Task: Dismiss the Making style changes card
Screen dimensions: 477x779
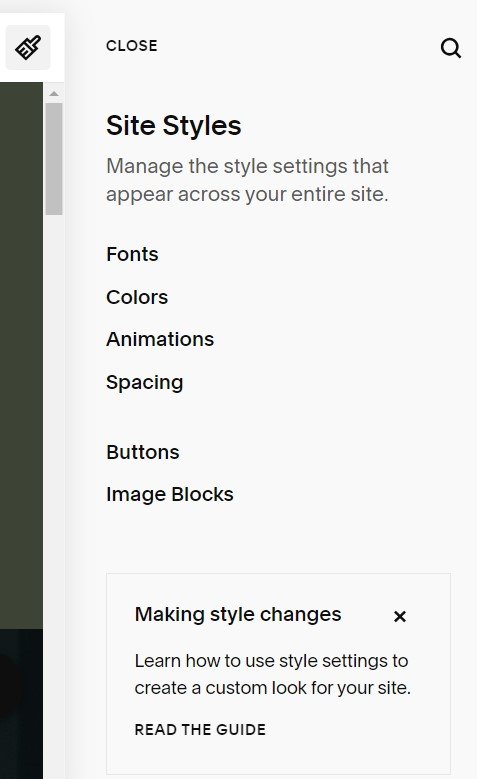Action: 399,616
